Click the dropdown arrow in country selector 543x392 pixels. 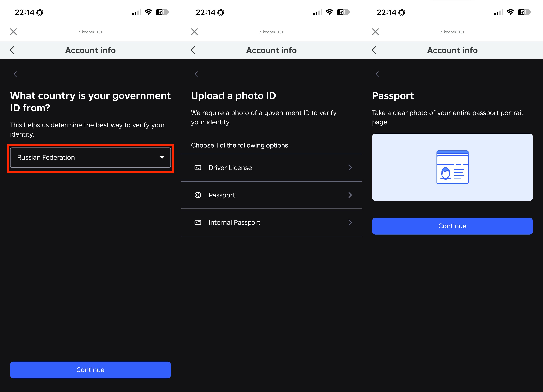coord(162,157)
